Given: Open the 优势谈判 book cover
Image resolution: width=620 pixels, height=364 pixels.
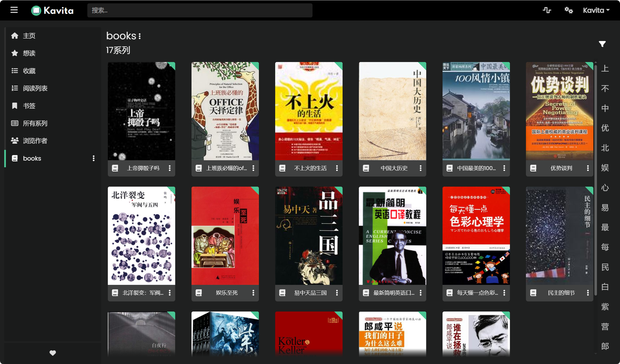Looking at the screenshot, I should click(x=559, y=111).
